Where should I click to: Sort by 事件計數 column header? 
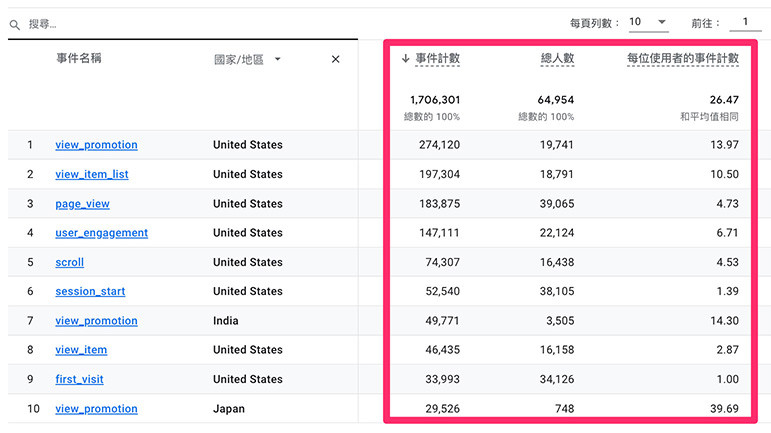[x=438, y=59]
